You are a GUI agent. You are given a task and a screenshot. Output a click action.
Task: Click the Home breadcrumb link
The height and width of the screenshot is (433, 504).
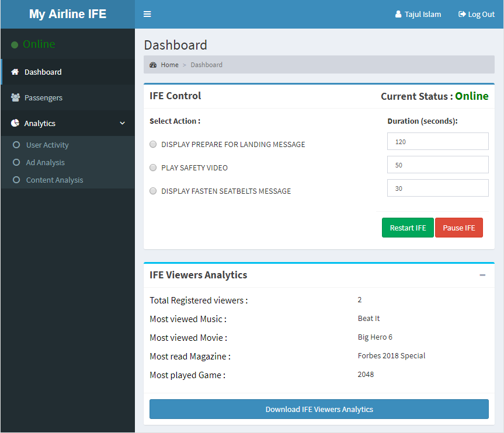[x=169, y=65]
